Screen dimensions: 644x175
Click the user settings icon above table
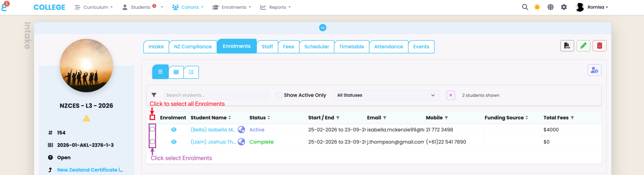click(594, 70)
